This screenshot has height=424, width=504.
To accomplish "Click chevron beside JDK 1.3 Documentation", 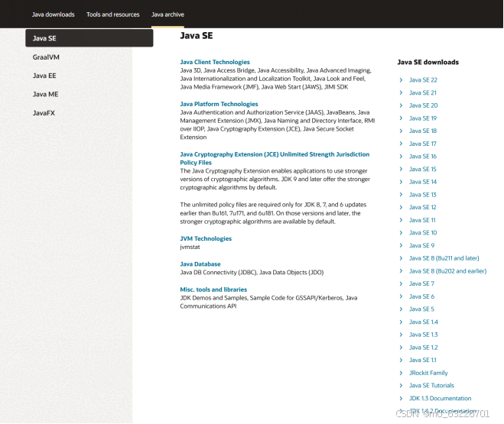I will click(x=401, y=398).
